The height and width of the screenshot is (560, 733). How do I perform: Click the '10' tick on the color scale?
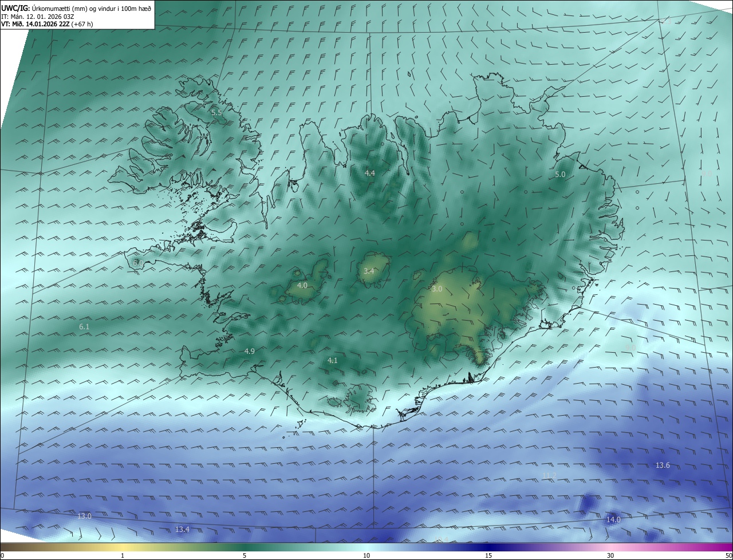(x=366, y=555)
